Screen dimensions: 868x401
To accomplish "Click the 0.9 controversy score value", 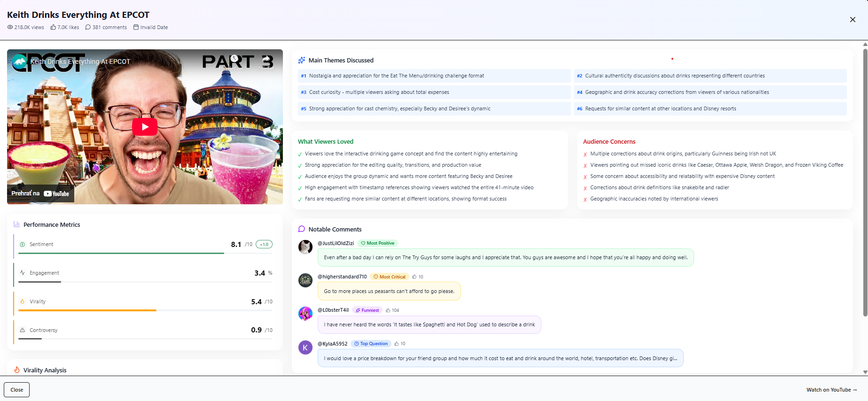I will click(256, 330).
